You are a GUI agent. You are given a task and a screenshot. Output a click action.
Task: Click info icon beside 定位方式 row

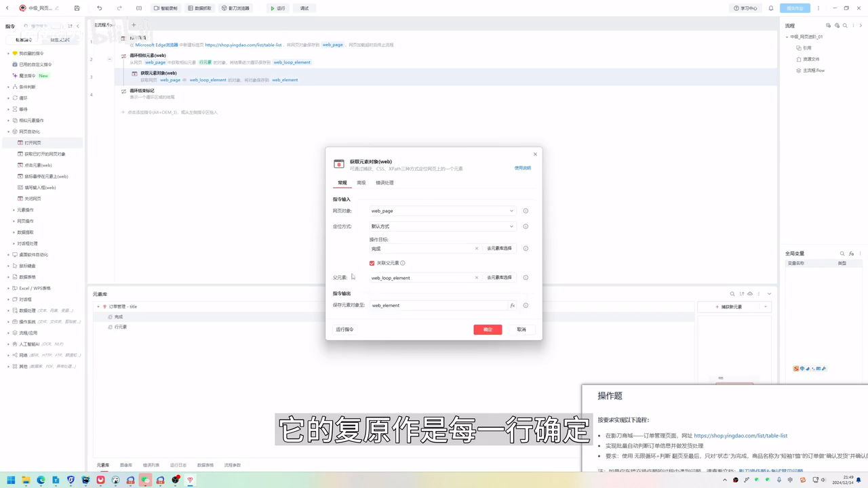(x=526, y=226)
